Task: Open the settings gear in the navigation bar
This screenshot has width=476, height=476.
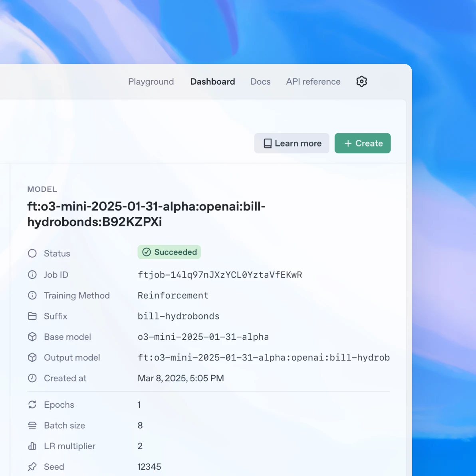Action: [361, 81]
